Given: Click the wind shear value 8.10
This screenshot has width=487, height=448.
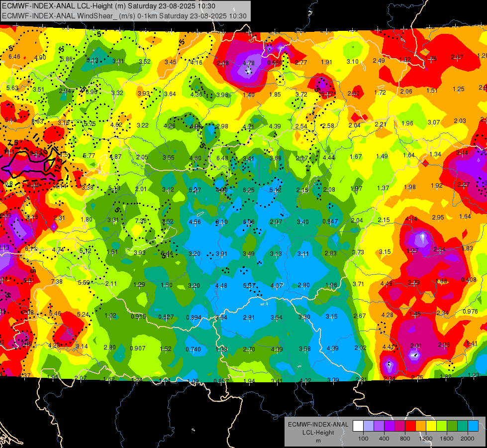Looking at the screenshot, I should pos(221,222).
